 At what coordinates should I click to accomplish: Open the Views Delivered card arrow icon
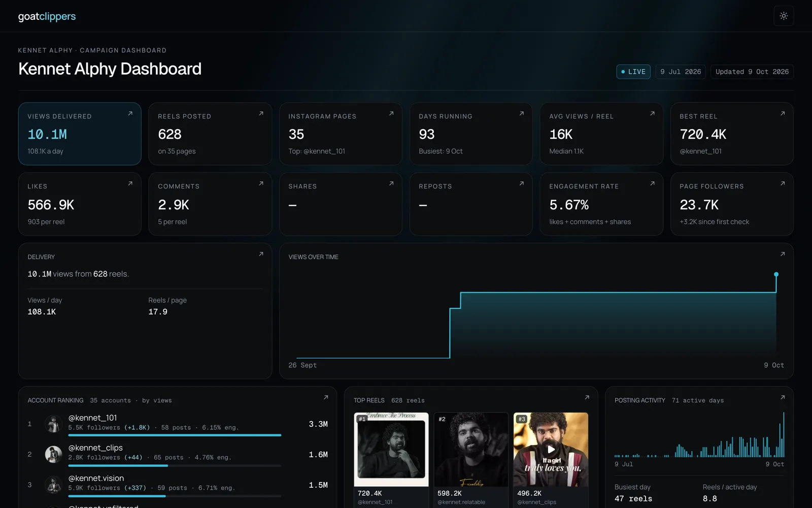(x=130, y=114)
